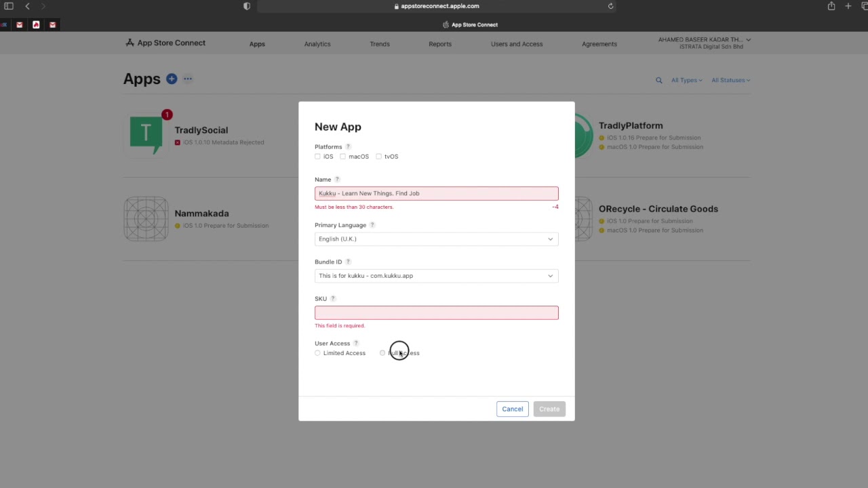Select the Limited Access radio button
The height and width of the screenshot is (488, 868).
pos(317,353)
